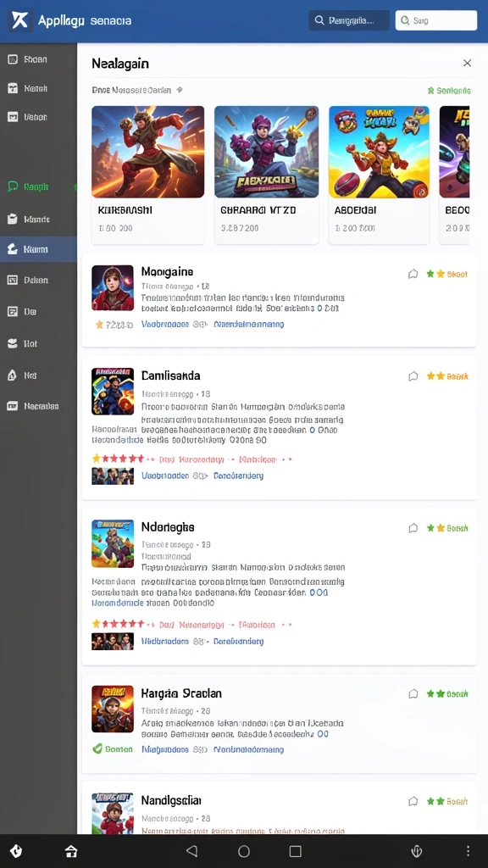This screenshot has height=868, width=488.
Task: Tap the Android home circle button
Action: coord(243,851)
